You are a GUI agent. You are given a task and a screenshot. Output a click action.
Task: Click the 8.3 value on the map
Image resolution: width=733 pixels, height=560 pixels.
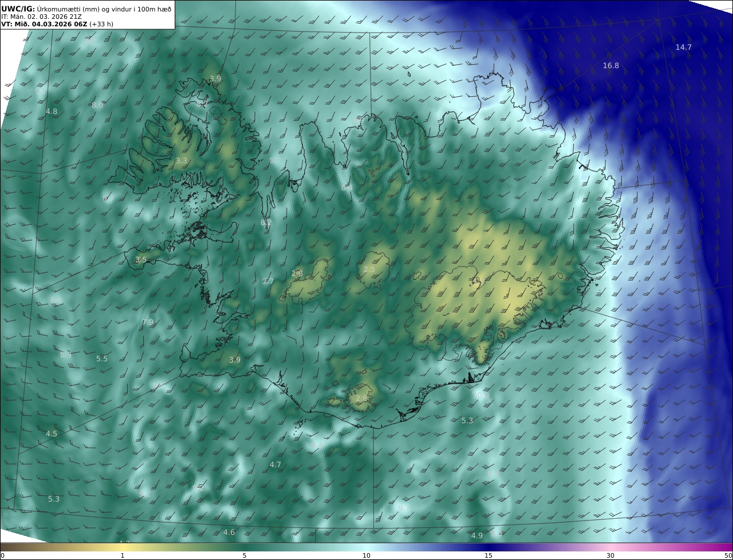66,354
